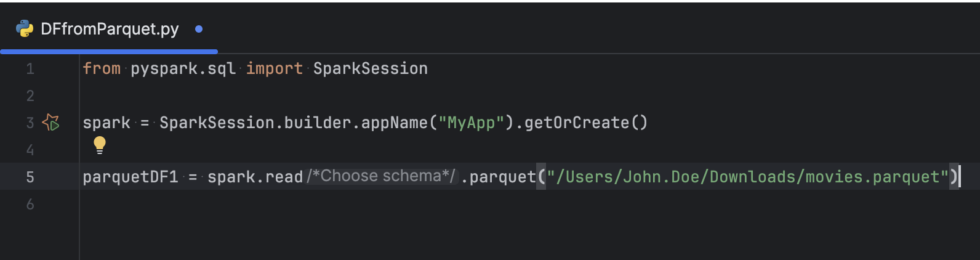Screen dimensions: 980x260
Task: Click line number 2 in the gutter
Action: tap(30, 96)
